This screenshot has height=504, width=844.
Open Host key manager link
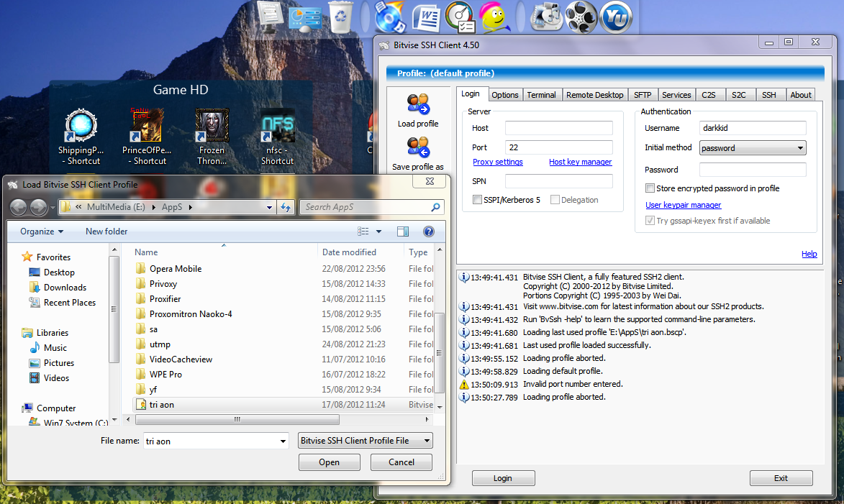pos(580,162)
